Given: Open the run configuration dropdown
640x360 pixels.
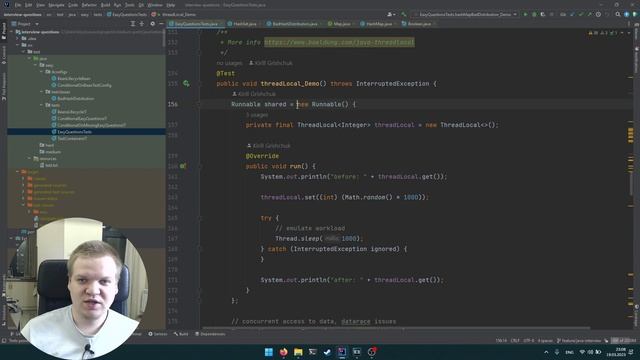Looking at the screenshot, I should (465, 14).
